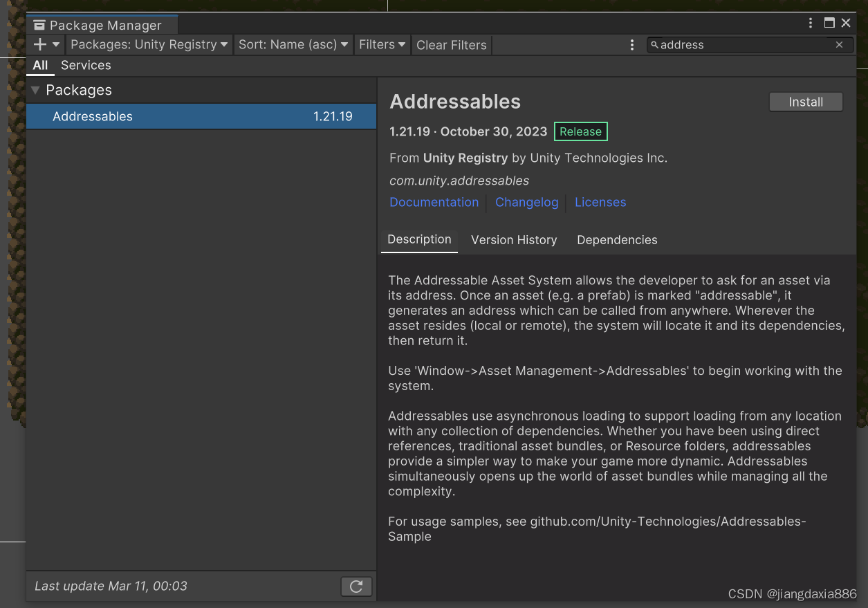Image resolution: width=868 pixels, height=608 pixels.
Task: Open the Licenses link
Action: point(600,202)
